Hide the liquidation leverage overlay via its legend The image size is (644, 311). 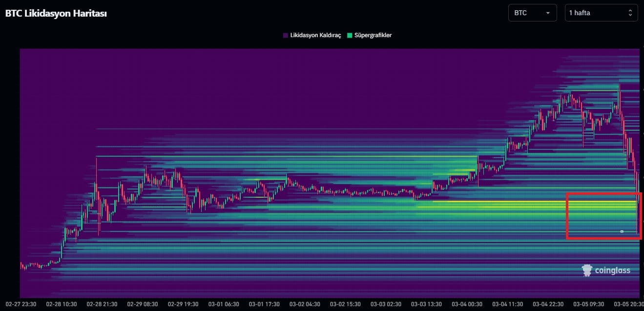tap(312, 35)
